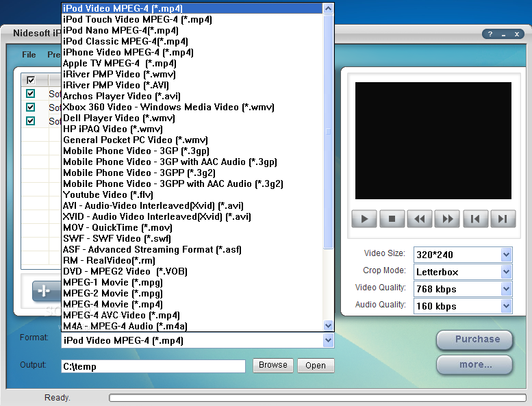Choose SWF - SWF Video format

pyautogui.click(x=192, y=238)
